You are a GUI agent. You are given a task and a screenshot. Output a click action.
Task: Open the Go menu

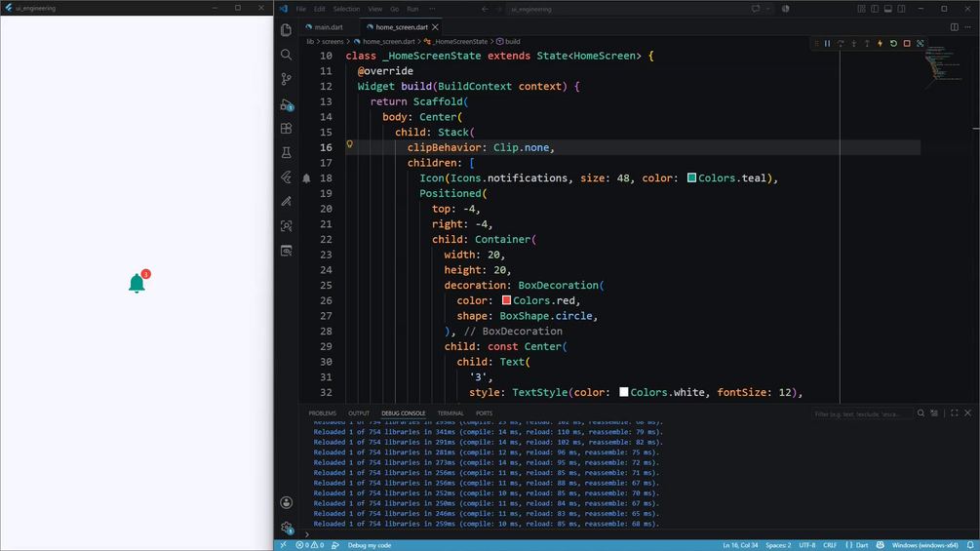pyautogui.click(x=394, y=9)
